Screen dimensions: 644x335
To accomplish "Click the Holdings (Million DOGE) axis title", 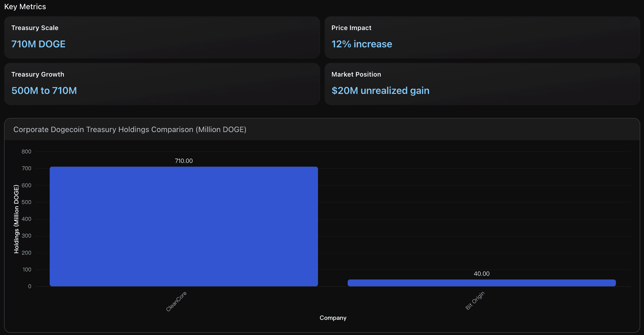I will (x=16, y=219).
